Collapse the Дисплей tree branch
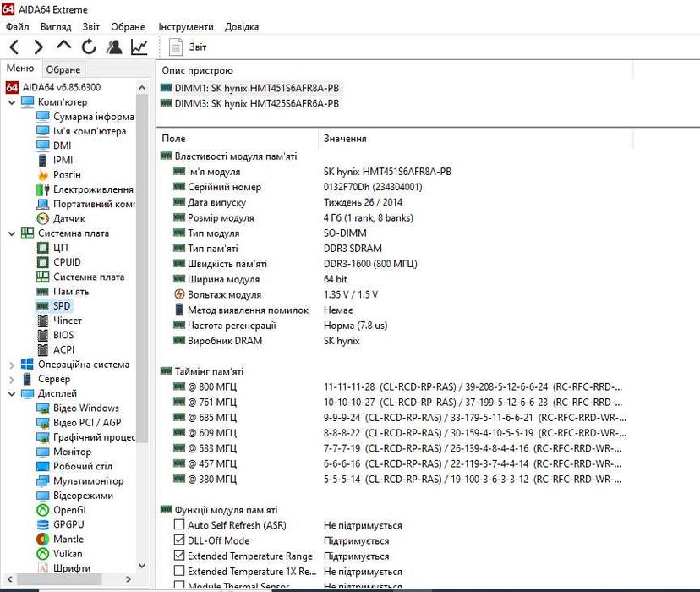 (12, 394)
